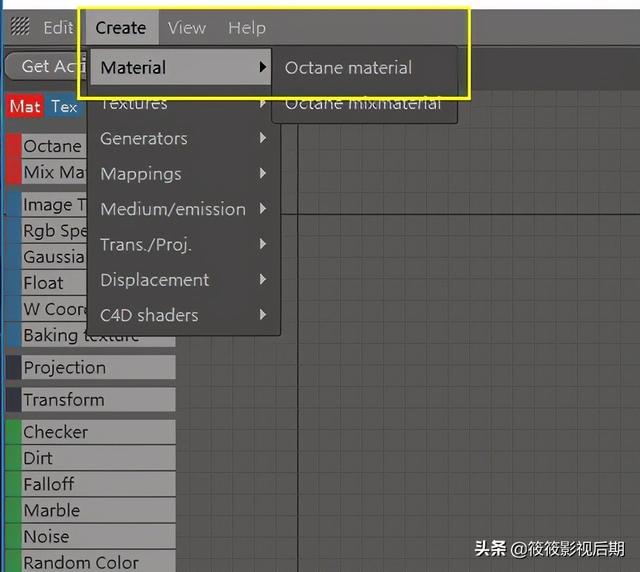Add a Baking texture node from list
640x572 pixels.
click(98, 335)
